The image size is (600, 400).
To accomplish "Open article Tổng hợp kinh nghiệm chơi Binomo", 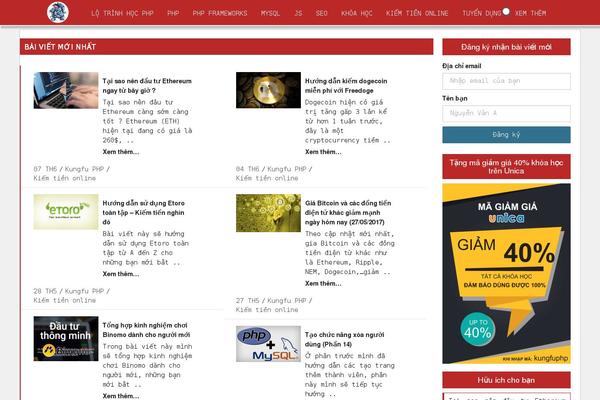I will 146,330.
